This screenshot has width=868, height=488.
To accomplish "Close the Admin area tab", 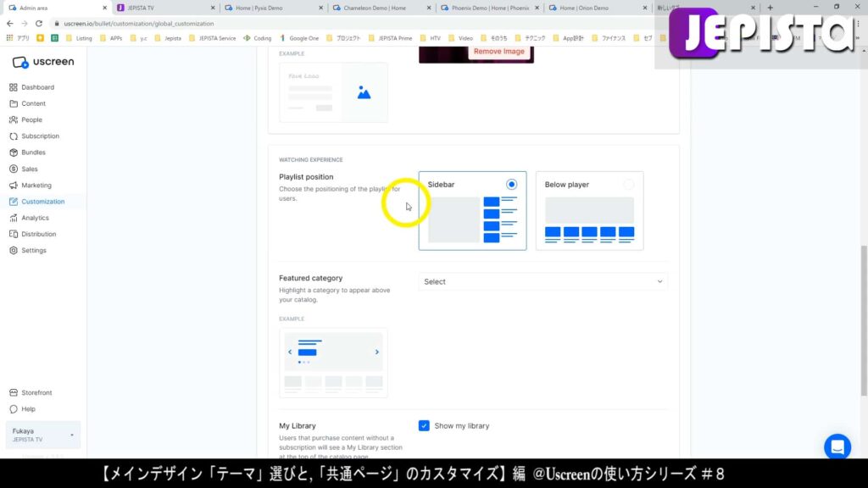I will (x=104, y=8).
